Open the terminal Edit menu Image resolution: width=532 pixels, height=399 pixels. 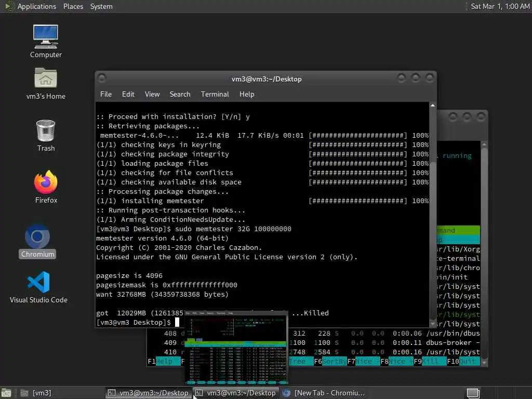coord(128,95)
